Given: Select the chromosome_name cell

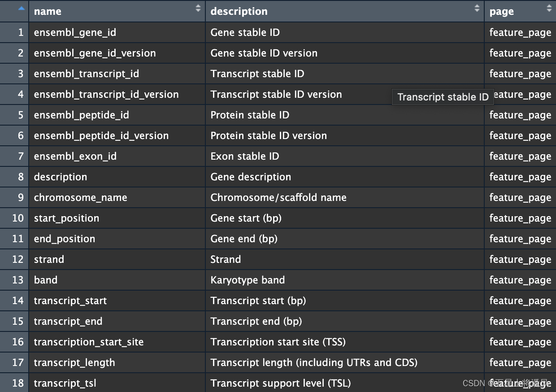Looking at the screenshot, I should pyautogui.click(x=81, y=198).
